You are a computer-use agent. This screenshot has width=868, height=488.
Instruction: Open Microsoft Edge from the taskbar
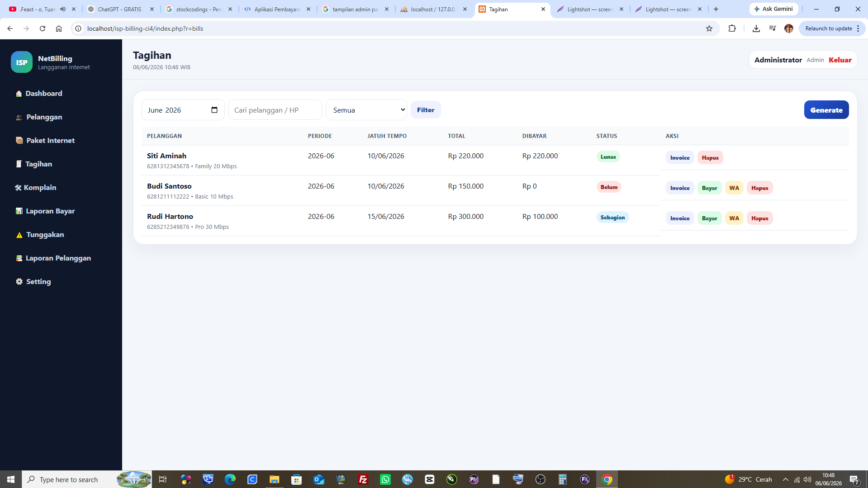click(230, 479)
